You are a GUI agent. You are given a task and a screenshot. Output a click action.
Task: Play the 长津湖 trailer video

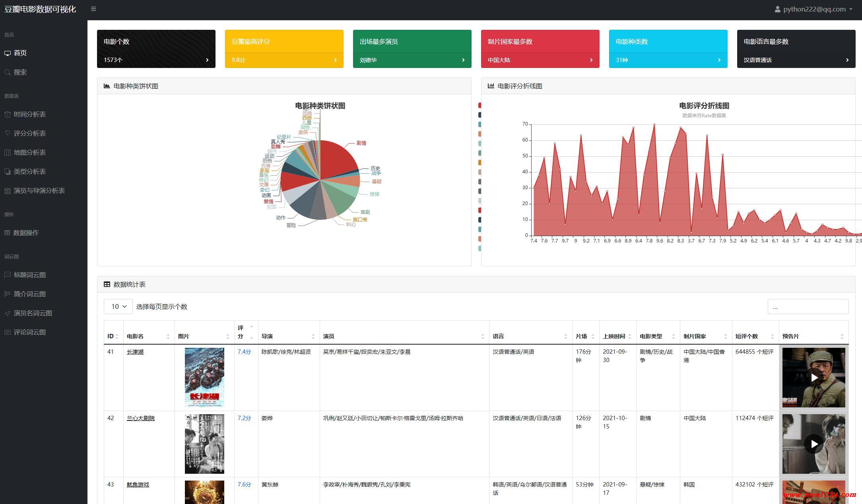pyautogui.click(x=813, y=378)
